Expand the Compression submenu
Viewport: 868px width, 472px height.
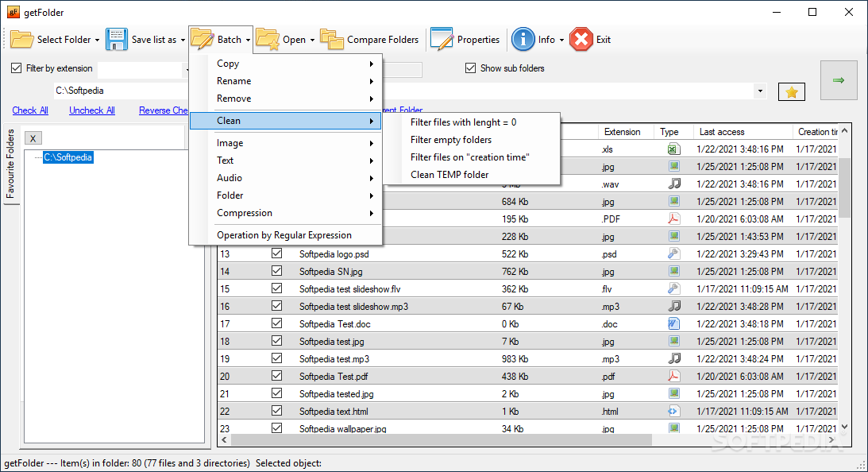286,213
